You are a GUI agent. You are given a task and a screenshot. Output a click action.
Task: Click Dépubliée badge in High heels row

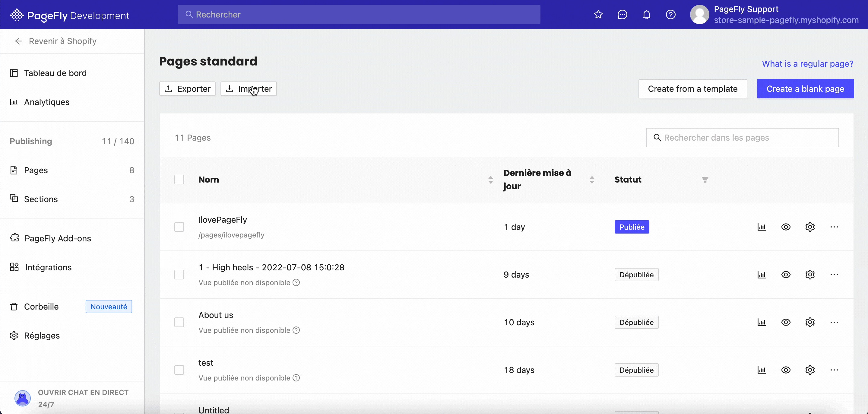(x=636, y=275)
